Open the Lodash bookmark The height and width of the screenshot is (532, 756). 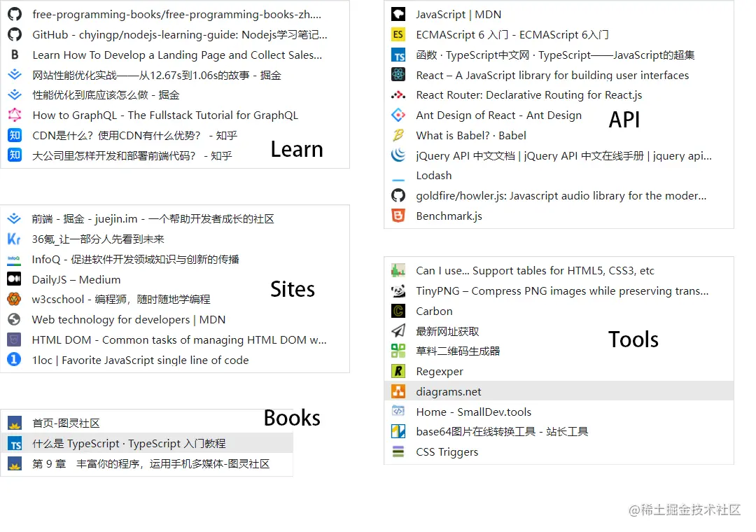coord(434,176)
